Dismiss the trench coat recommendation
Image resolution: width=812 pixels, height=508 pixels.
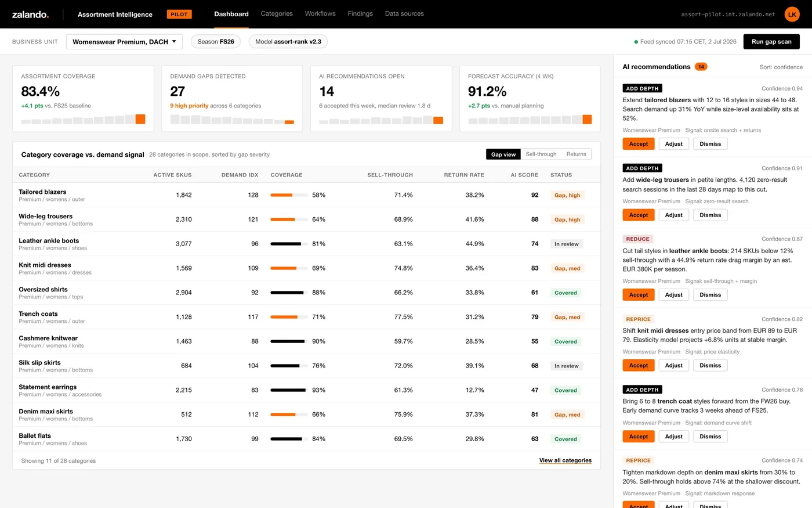[710, 437]
